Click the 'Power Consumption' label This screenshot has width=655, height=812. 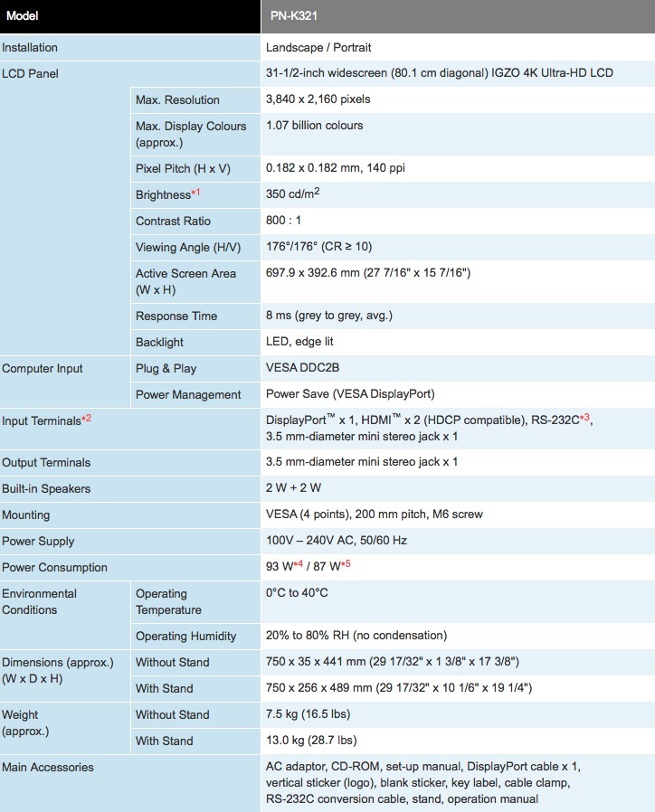54,568
